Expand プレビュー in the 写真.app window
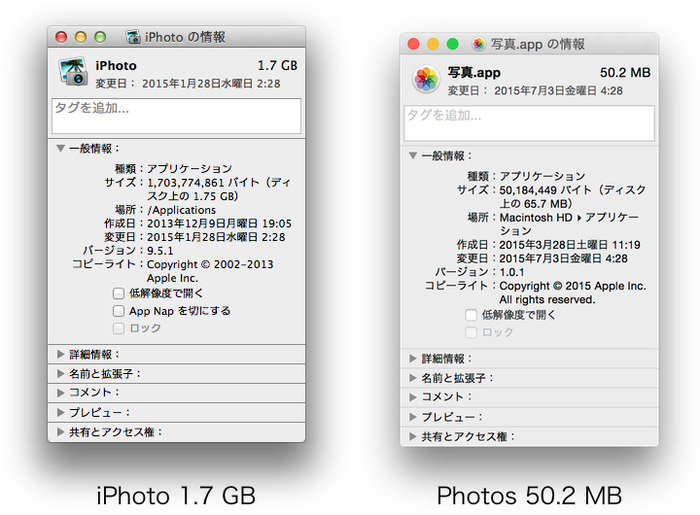700x515 pixels. click(x=413, y=417)
